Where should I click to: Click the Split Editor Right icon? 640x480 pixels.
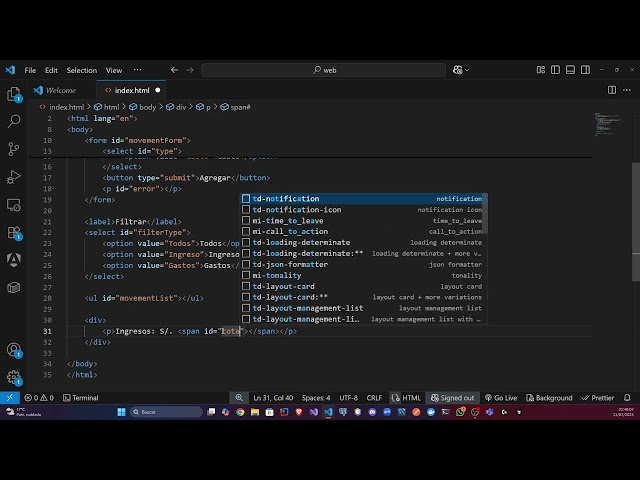tap(612, 90)
